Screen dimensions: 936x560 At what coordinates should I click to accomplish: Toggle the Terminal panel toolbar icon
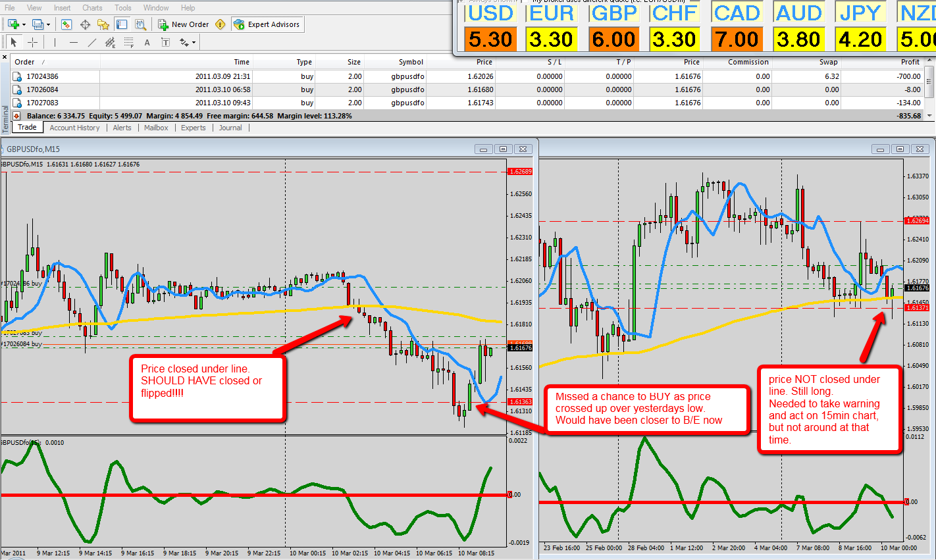(x=122, y=24)
